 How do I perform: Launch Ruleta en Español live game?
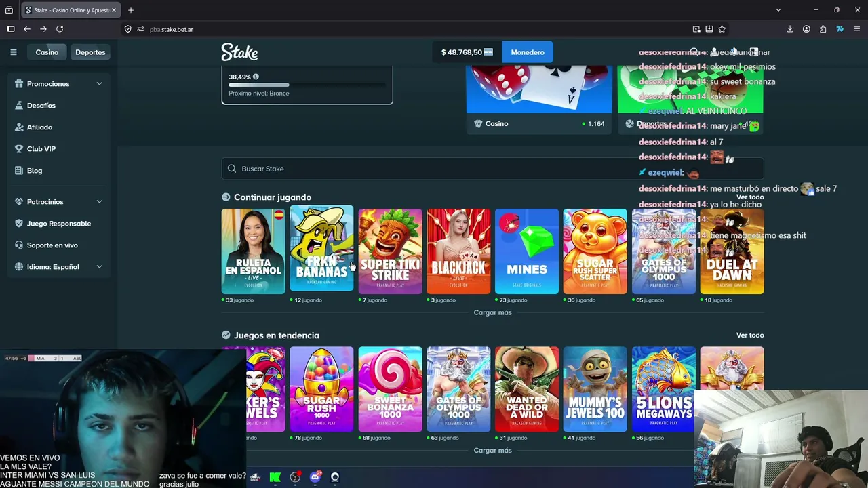253,251
